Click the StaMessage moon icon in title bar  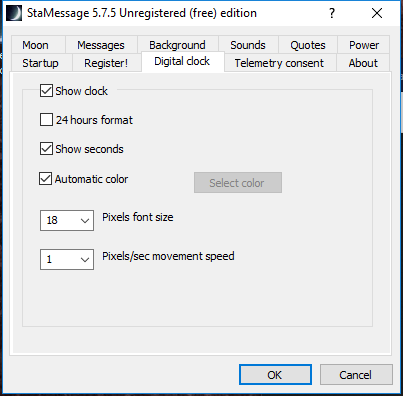click(14, 13)
